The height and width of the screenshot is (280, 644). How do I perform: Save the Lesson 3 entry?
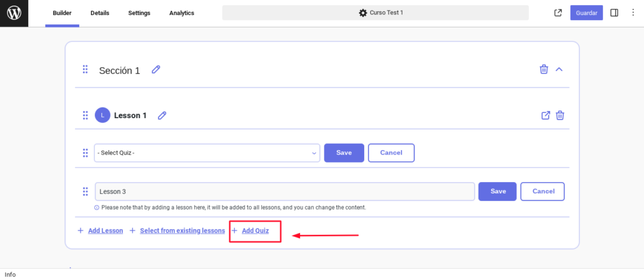click(498, 191)
